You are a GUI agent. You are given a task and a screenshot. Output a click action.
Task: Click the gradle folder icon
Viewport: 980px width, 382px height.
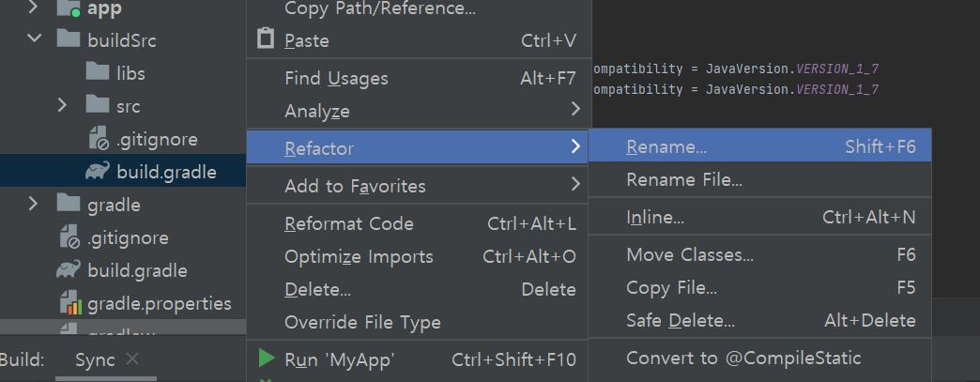pos(69,203)
